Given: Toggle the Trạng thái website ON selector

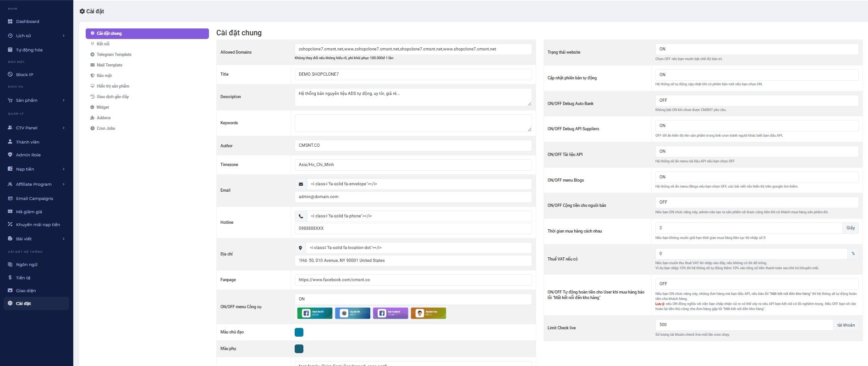Looking at the screenshot, I should 756,49.
